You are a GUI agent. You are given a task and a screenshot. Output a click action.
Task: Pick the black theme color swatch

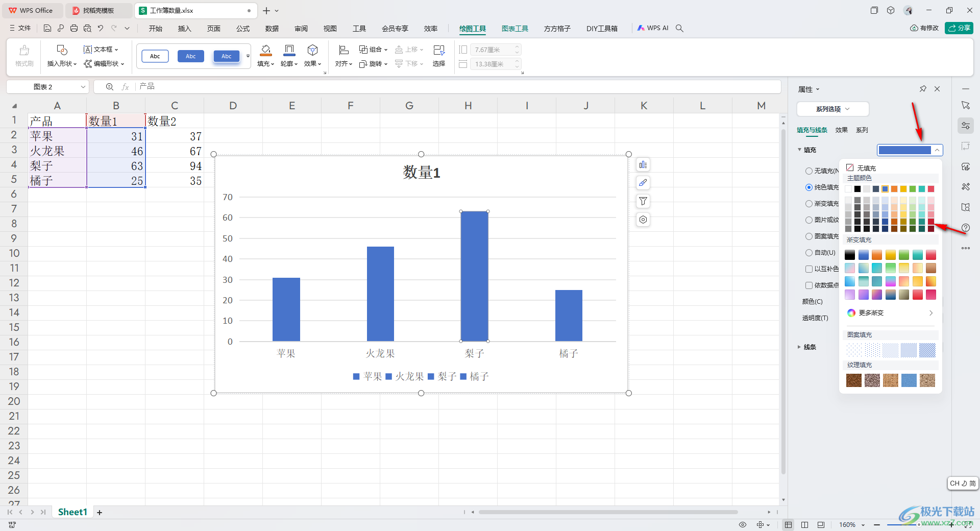click(x=857, y=189)
